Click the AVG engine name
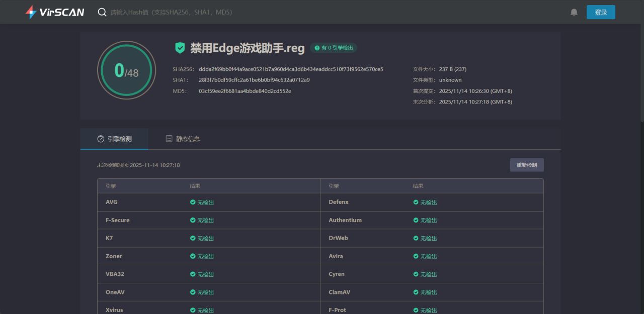The width and height of the screenshot is (644, 314). click(x=112, y=202)
